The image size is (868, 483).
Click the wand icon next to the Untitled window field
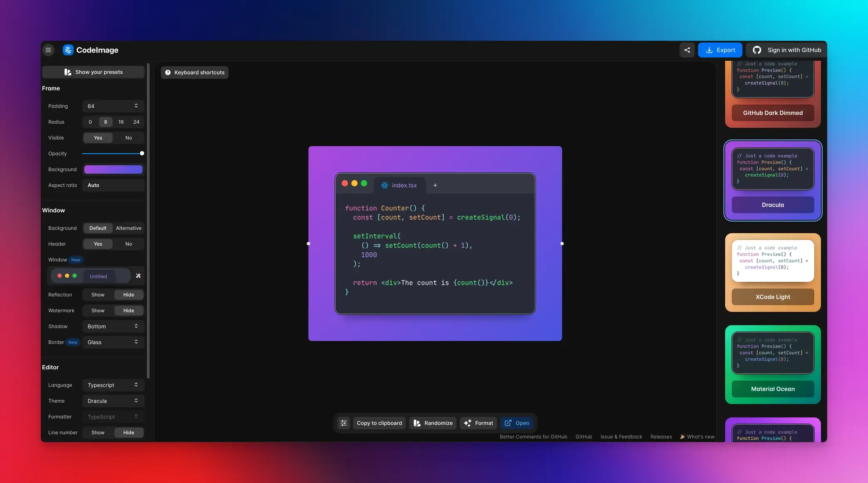(x=138, y=276)
